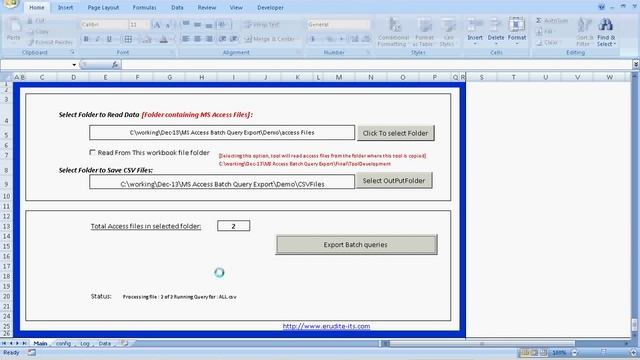Apply the Font Color tool
The width and height of the screenshot is (640, 360).
[x=164, y=39]
